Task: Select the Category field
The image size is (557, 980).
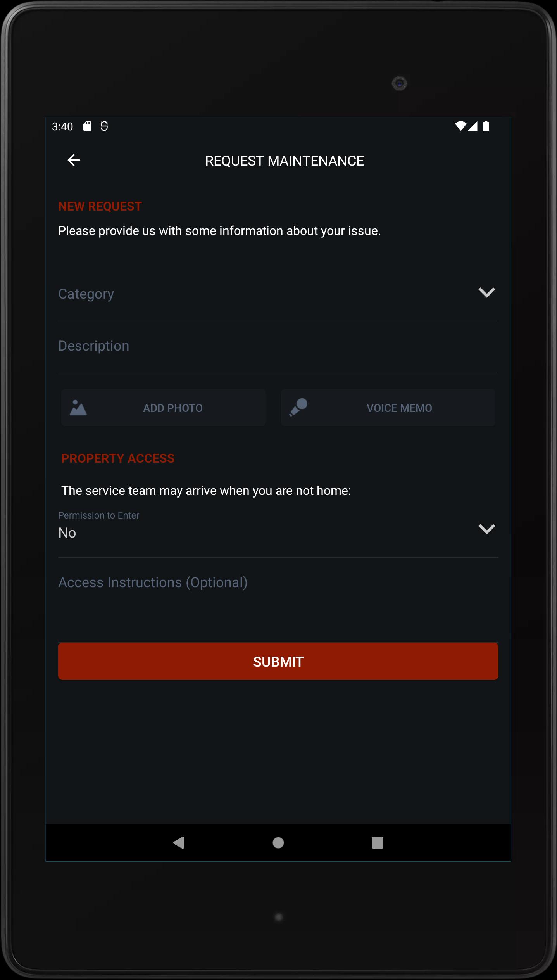Action: tap(278, 294)
